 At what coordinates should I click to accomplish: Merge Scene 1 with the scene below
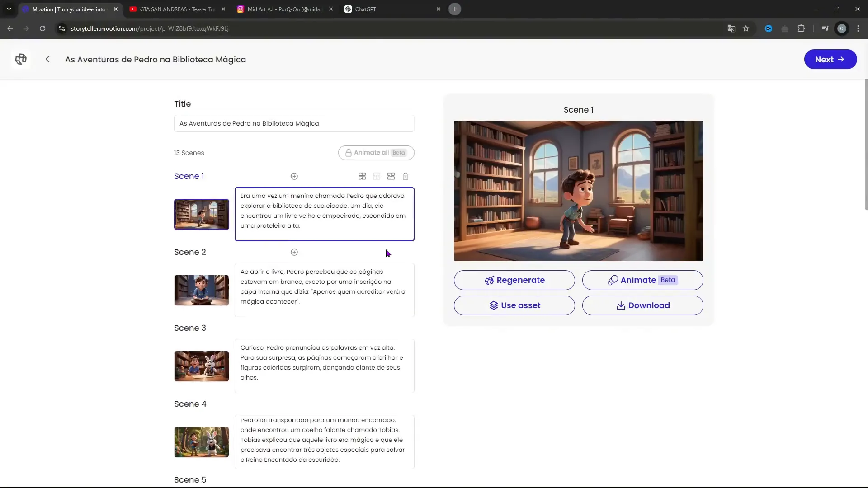tap(391, 176)
